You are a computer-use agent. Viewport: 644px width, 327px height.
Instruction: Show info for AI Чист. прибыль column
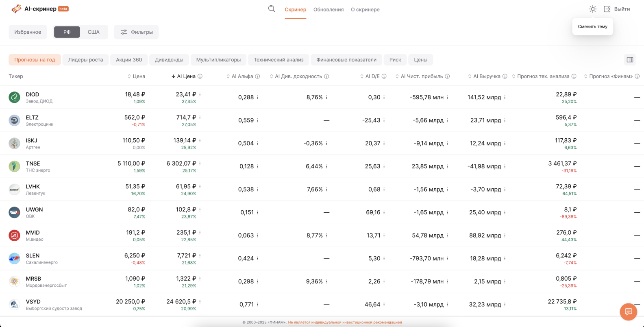coord(447,76)
